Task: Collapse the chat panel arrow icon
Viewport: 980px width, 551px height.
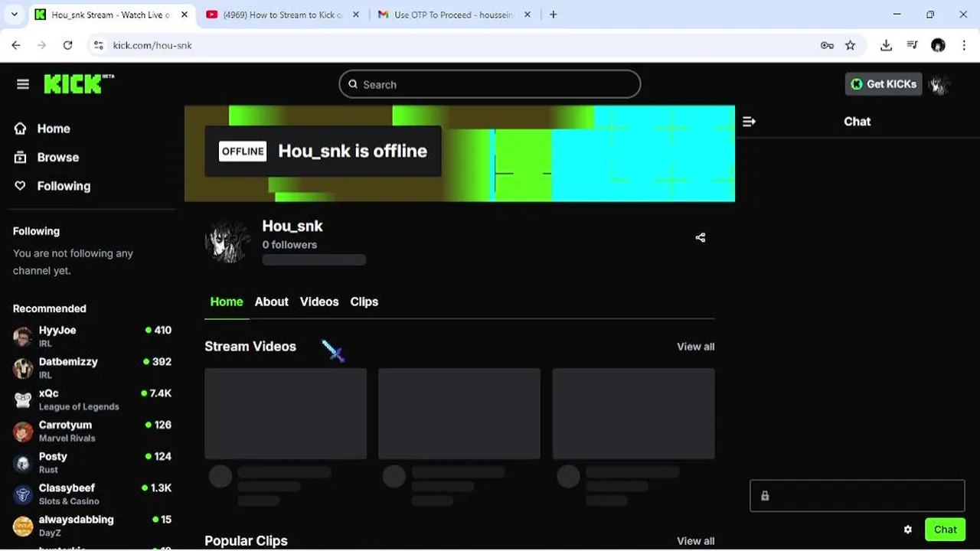Action: coord(749,122)
